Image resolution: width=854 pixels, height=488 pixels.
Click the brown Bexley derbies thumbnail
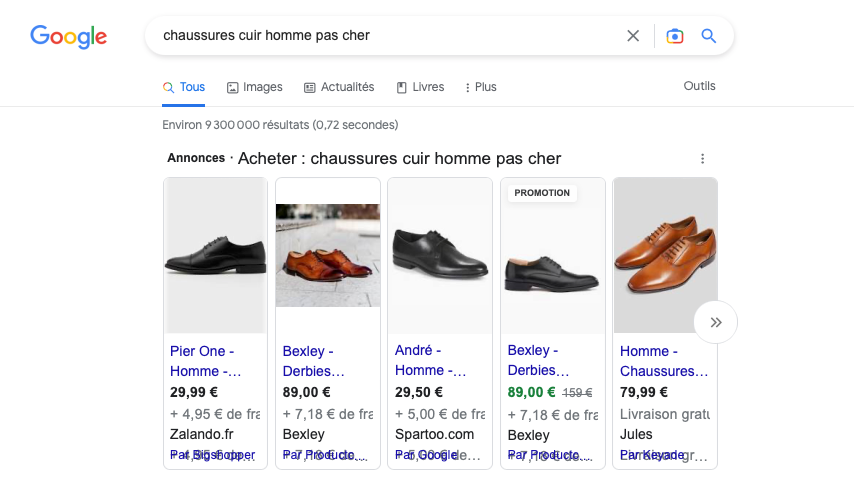click(x=328, y=255)
